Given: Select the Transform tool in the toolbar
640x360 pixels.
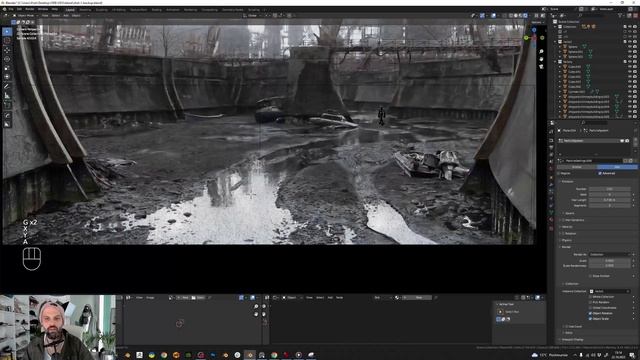Looking at the screenshot, I should click(7, 77).
